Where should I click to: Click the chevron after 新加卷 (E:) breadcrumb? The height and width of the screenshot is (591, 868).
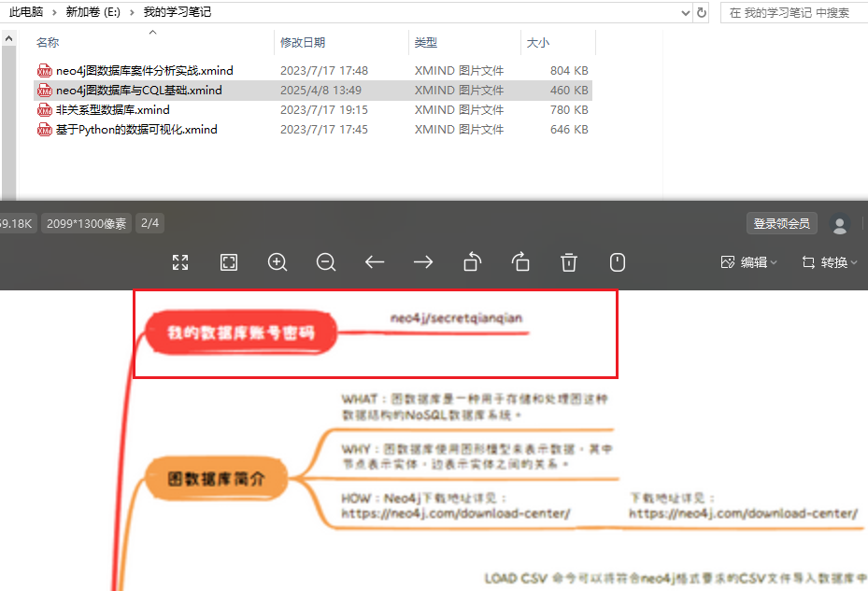pos(132,12)
